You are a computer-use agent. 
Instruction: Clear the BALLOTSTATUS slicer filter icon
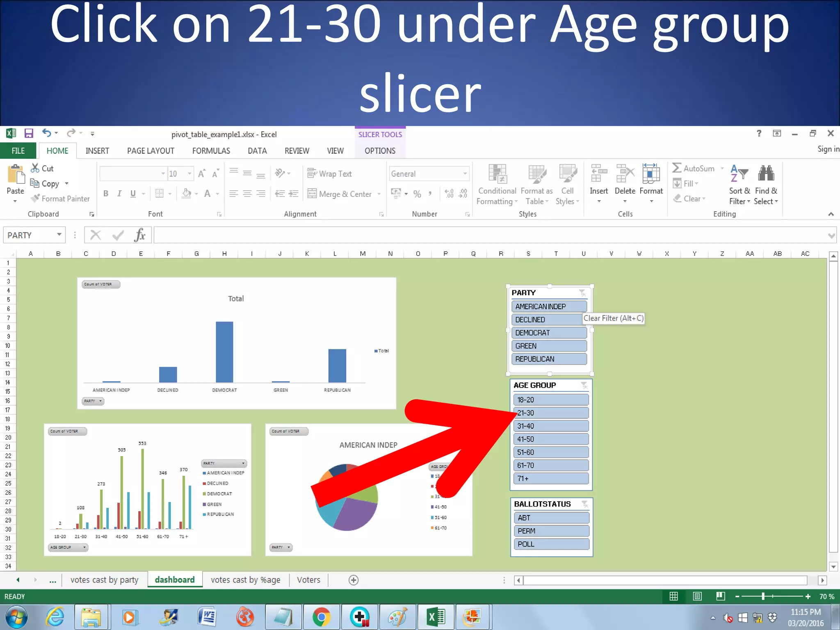point(585,504)
